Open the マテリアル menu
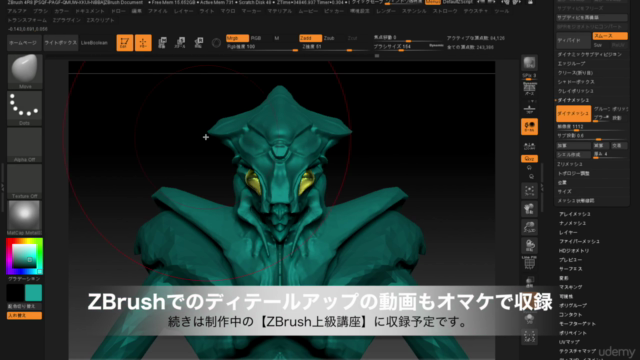Screen dimensions: 640x360 coord(280,11)
